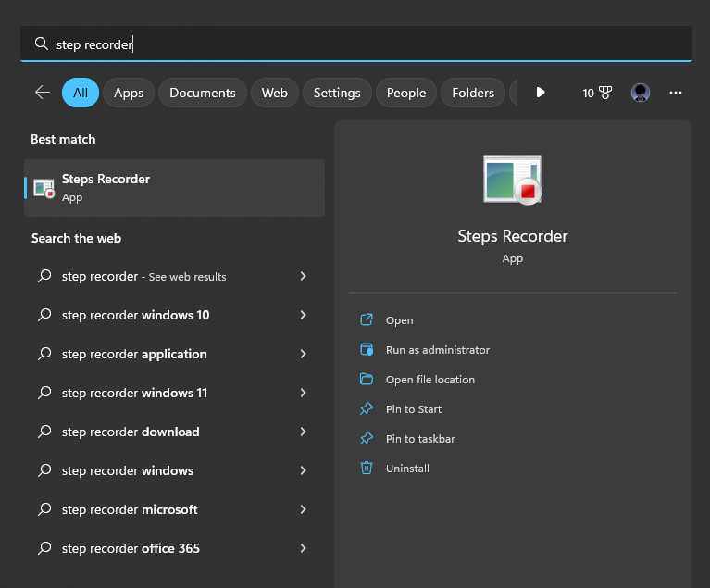Switch to the Settings filter tab
Viewport: 710px width, 588px height.
pos(337,93)
